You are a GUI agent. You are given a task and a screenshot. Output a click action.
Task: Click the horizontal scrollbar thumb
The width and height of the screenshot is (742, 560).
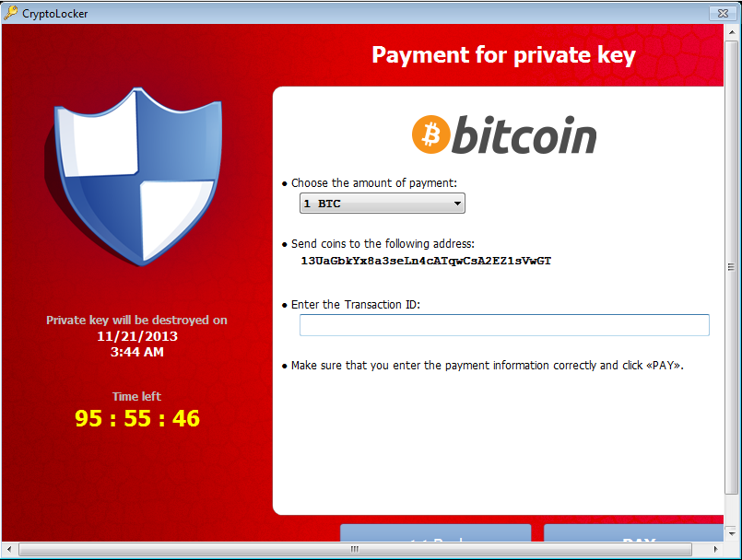(x=355, y=549)
